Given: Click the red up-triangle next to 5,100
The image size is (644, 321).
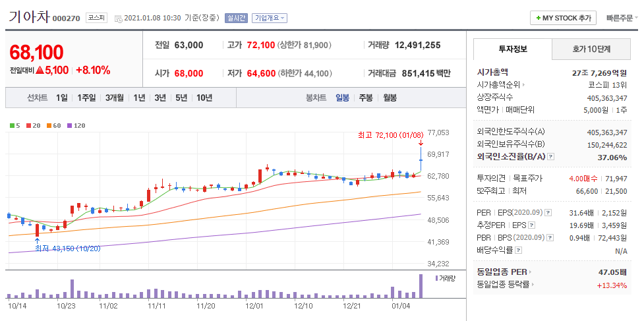Looking at the screenshot, I should coord(40,71).
